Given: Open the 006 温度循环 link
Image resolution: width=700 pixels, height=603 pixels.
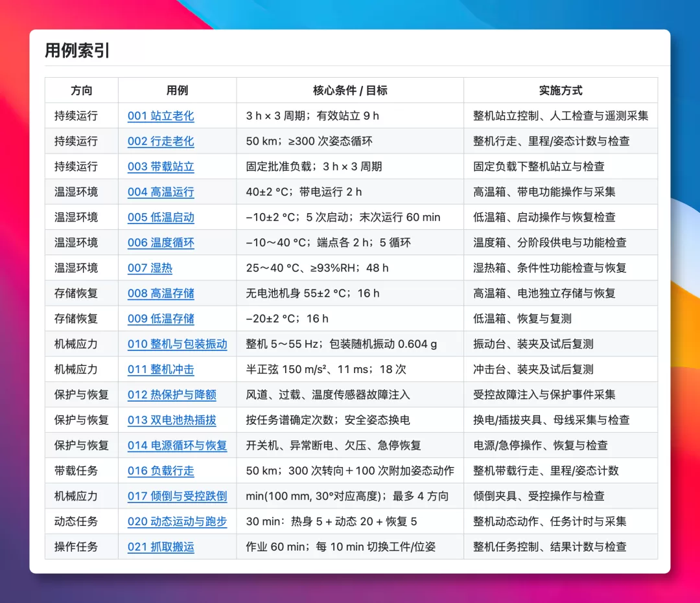Looking at the screenshot, I should (161, 243).
